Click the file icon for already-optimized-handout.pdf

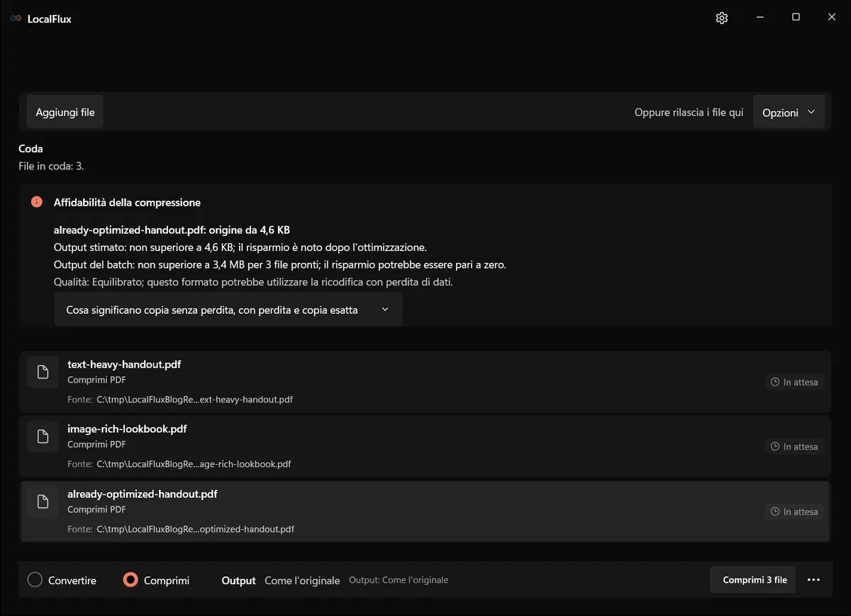pyautogui.click(x=43, y=502)
